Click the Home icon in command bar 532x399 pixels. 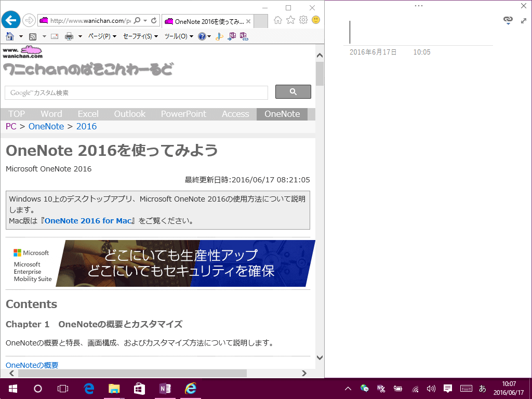(x=10, y=36)
